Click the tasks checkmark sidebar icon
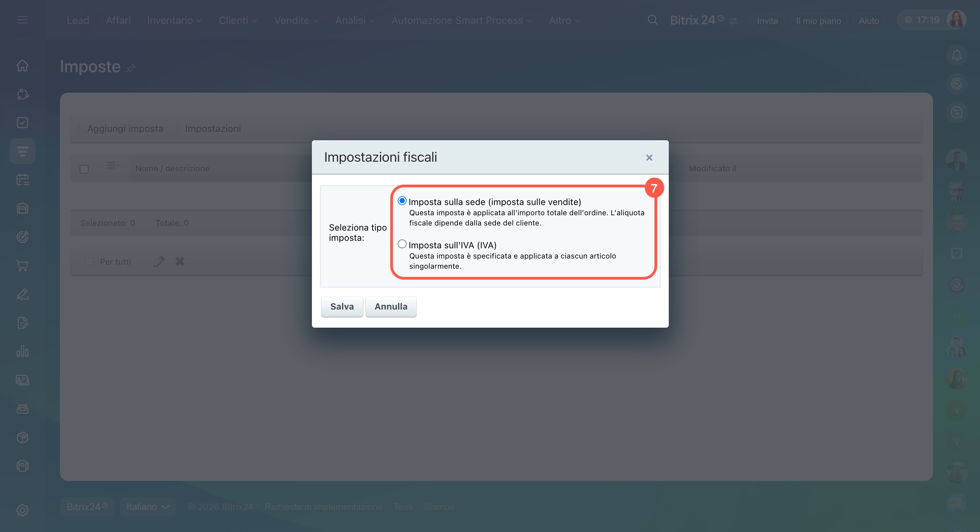The width and height of the screenshot is (980, 532). 22,123
